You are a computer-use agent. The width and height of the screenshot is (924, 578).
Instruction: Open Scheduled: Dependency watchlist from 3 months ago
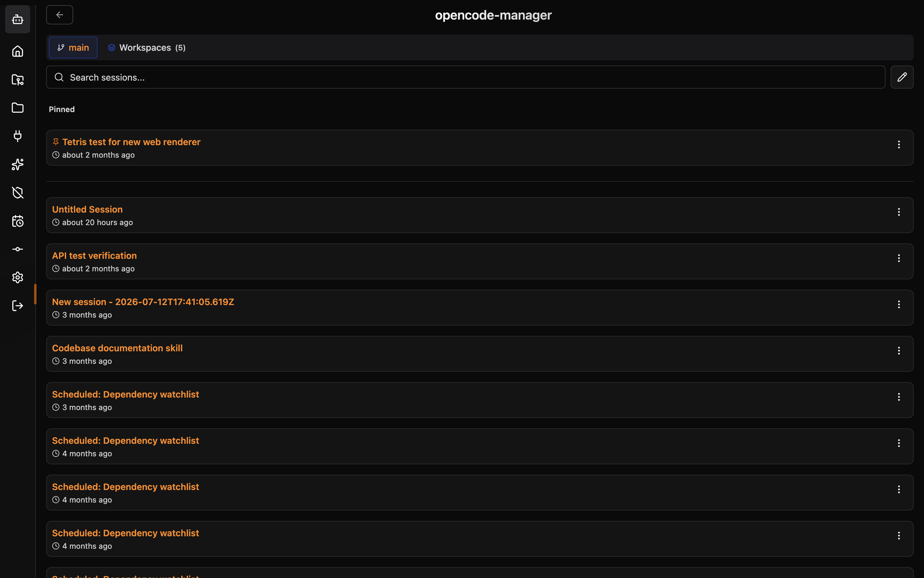click(480, 400)
